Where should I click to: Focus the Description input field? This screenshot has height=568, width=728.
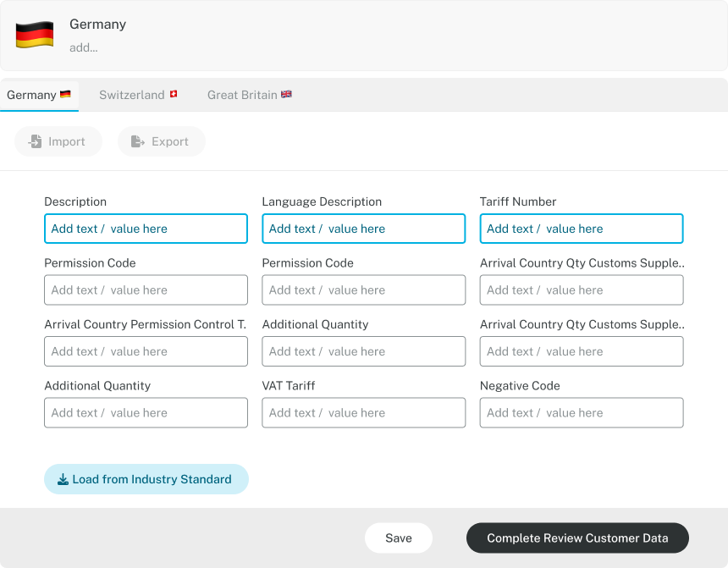coord(146,229)
